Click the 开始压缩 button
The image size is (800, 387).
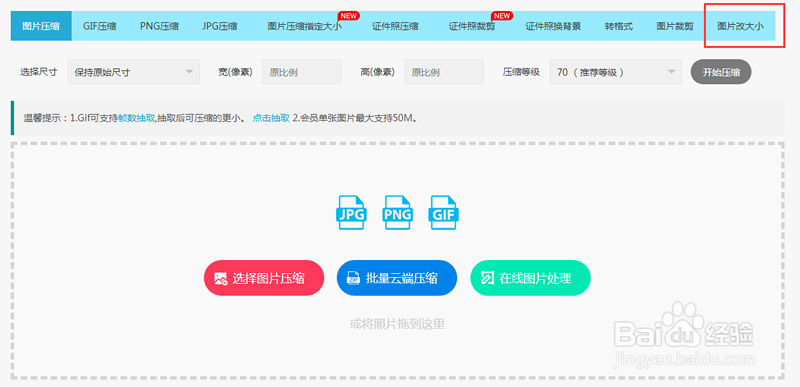click(721, 72)
